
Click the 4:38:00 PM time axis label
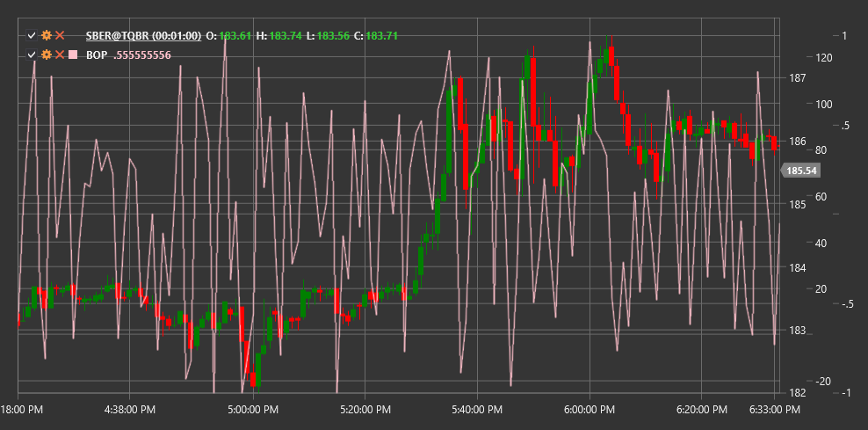click(129, 410)
